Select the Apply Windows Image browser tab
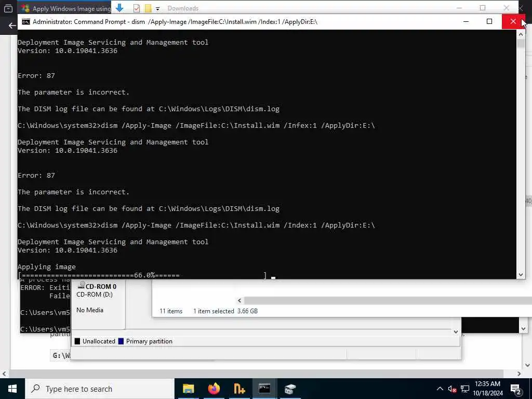This screenshot has width=532, height=399. (65, 8)
